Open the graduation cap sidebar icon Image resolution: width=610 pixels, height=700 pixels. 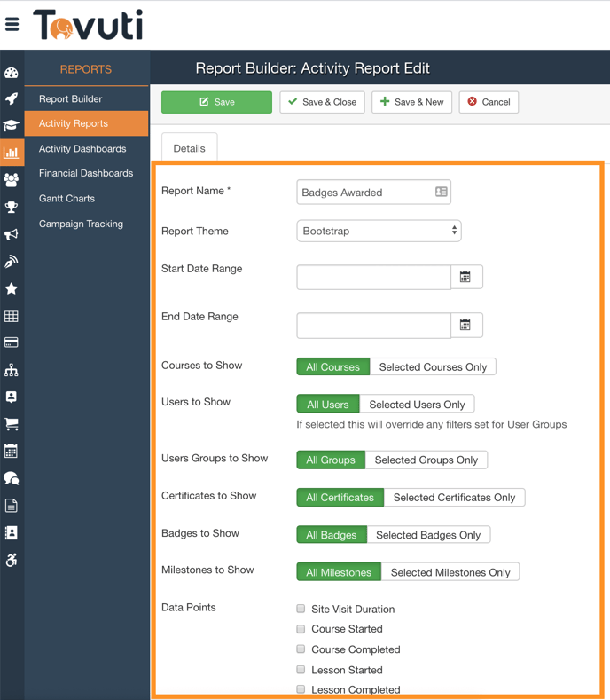(x=12, y=125)
